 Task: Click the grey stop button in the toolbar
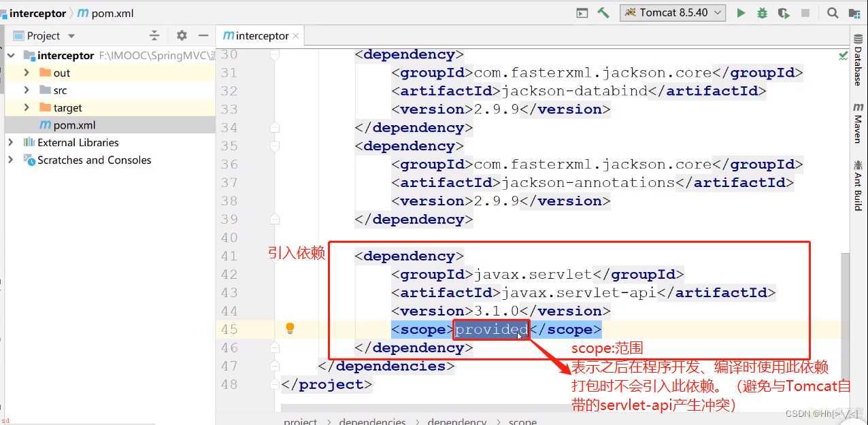pyautogui.click(x=805, y=13)
